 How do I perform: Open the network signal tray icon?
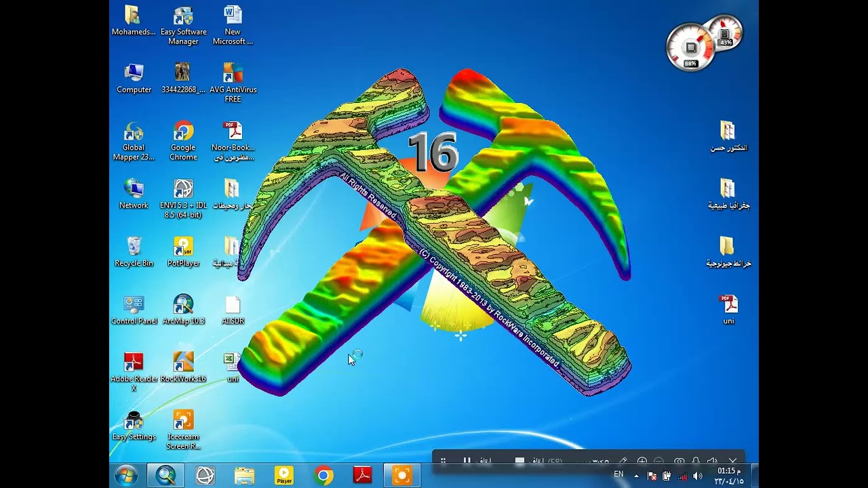[682, 476]
